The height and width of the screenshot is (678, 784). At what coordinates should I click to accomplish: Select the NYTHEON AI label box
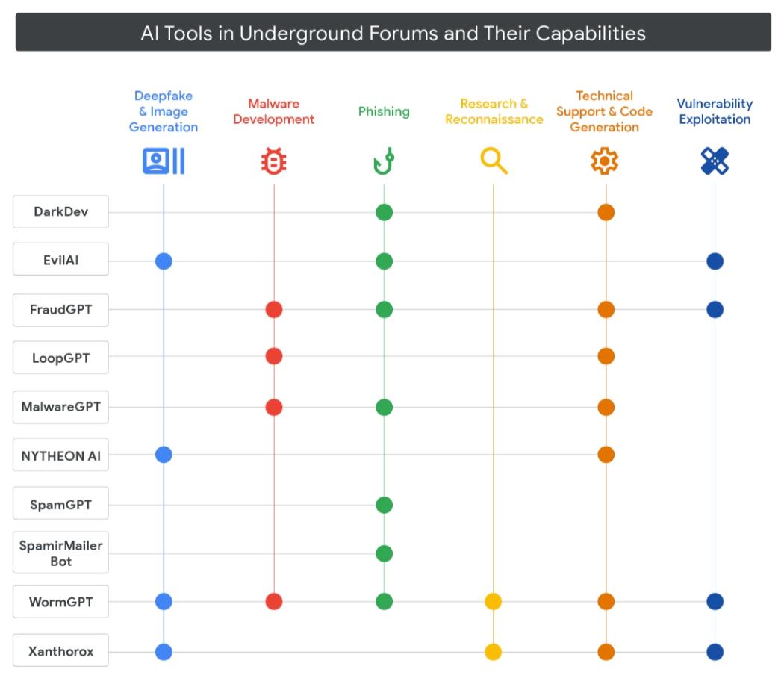point(61,455)
